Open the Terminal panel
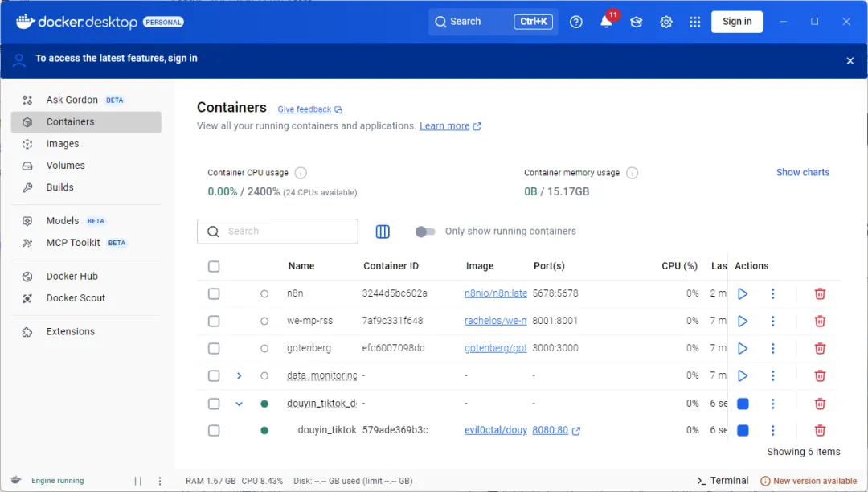Screen dimensions: 868x492 [x=723, y=481]
